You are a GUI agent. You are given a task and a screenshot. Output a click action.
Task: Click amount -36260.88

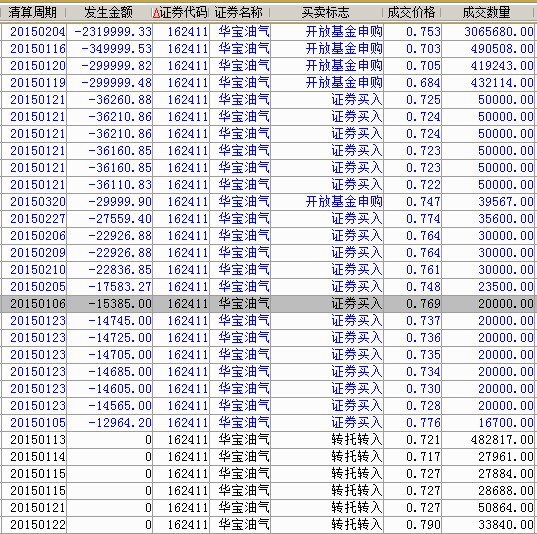[120, 100]
